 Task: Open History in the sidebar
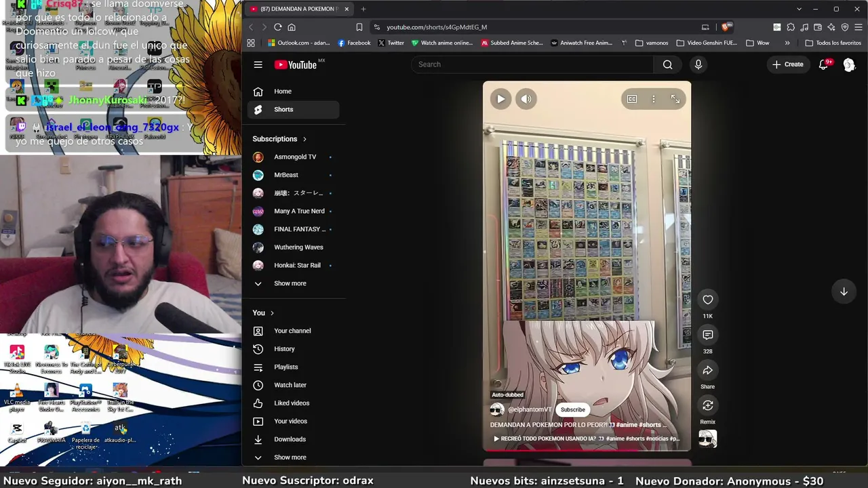click(293, 349)
